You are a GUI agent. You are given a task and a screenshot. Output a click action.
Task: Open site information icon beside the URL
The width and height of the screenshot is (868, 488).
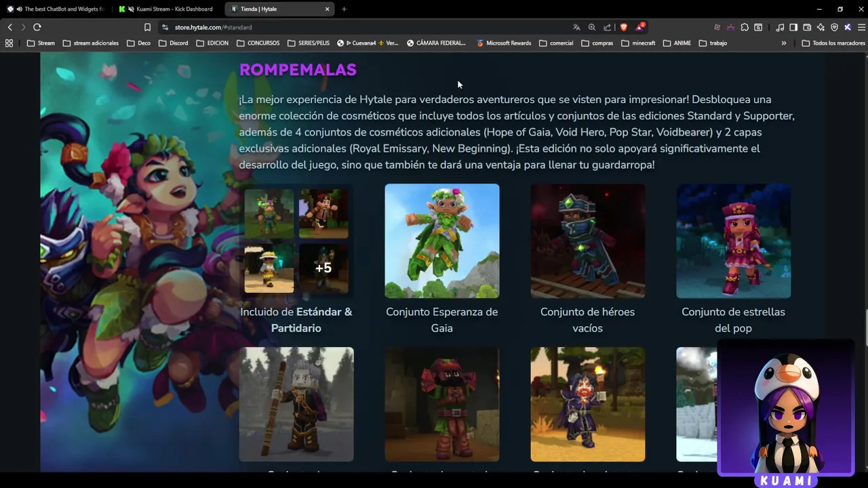pyautogui.click(x=165, y=27)
